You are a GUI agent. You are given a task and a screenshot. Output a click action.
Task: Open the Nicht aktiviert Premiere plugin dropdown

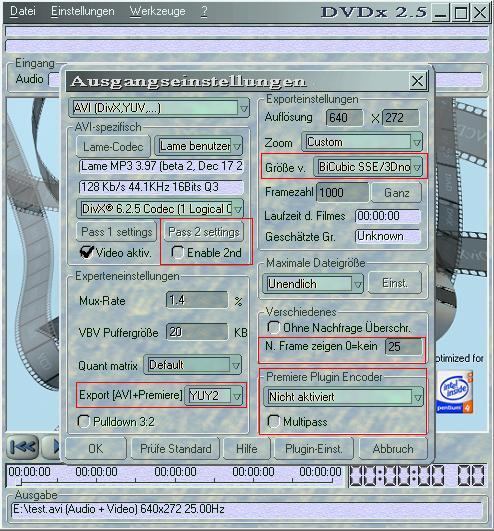click(343, 397)
